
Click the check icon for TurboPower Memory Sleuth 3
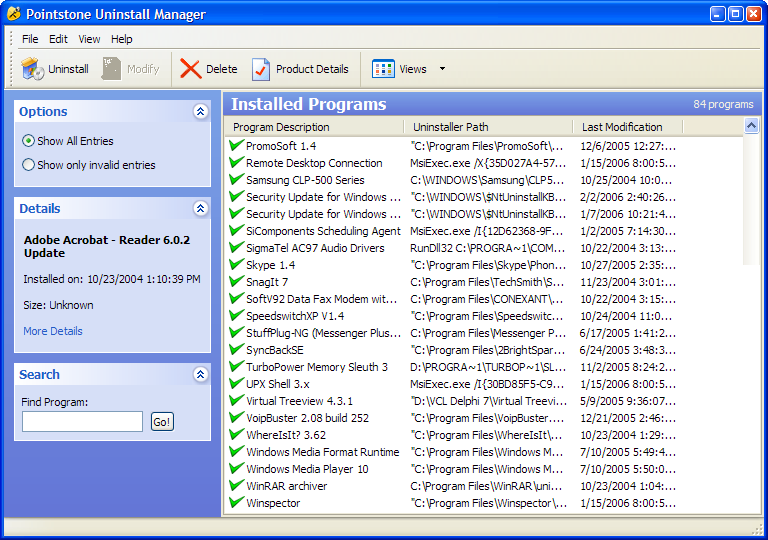(237, 366)
